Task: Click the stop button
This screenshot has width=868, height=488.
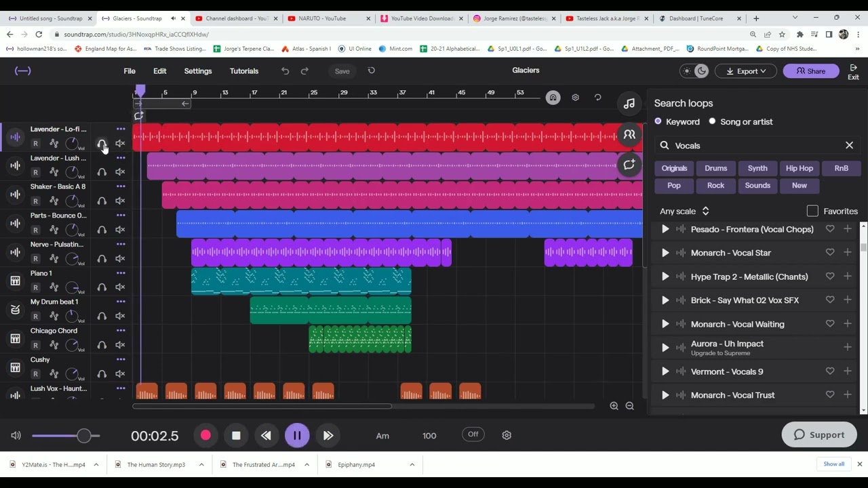Action: [236, 436]
